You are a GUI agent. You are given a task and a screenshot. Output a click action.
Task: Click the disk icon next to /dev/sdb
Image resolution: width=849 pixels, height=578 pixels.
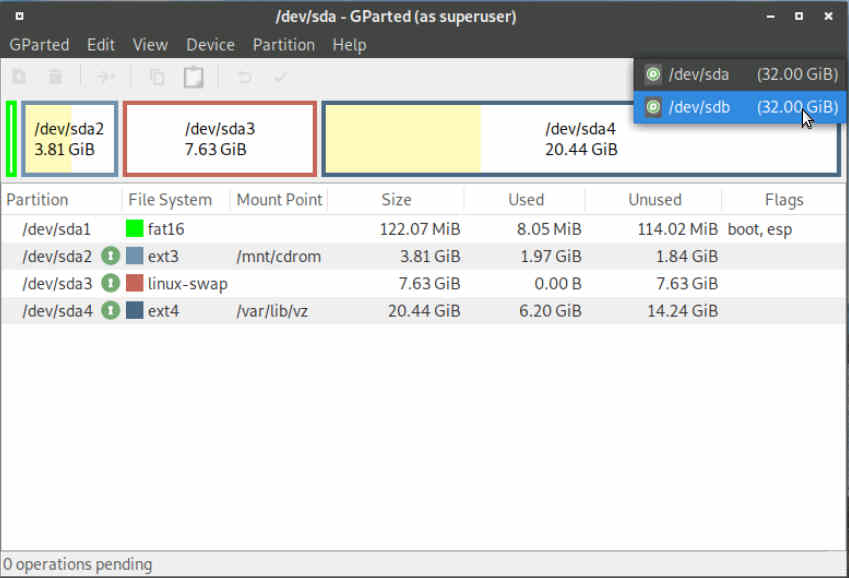[654, 107]
